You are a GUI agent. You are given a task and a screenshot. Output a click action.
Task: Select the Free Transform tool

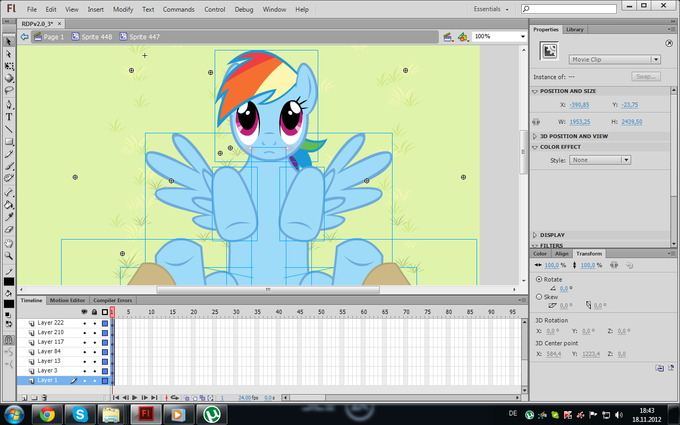[8, 66]
